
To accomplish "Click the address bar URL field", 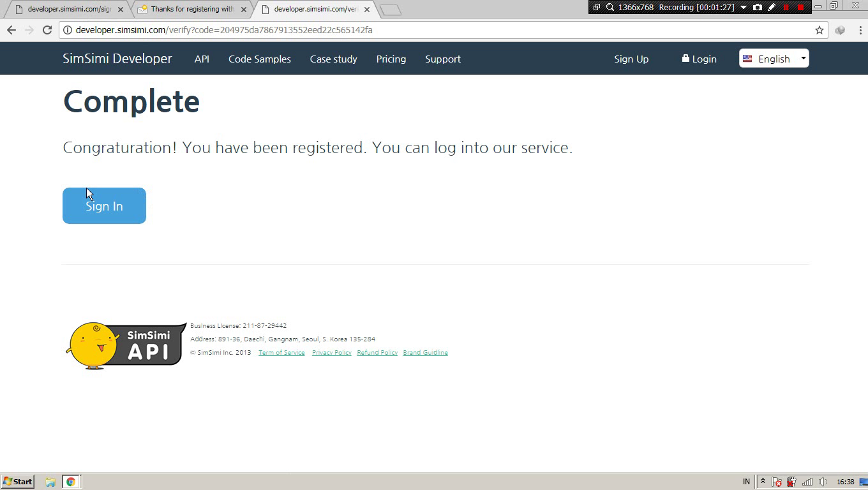I will 443,30.
